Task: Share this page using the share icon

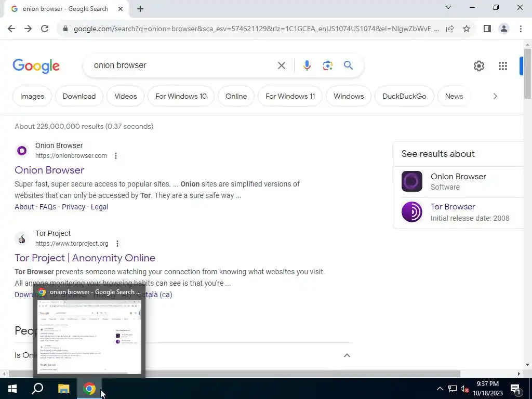Action: pyautogui.click(x=450, y=29)
